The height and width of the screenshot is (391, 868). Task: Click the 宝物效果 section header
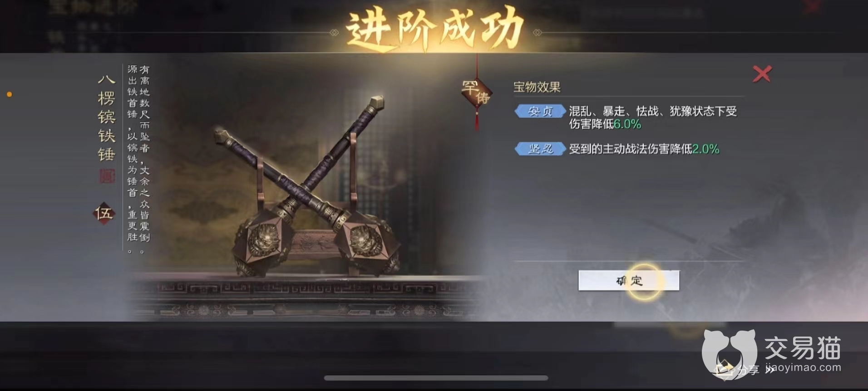(x=537, y=87)
